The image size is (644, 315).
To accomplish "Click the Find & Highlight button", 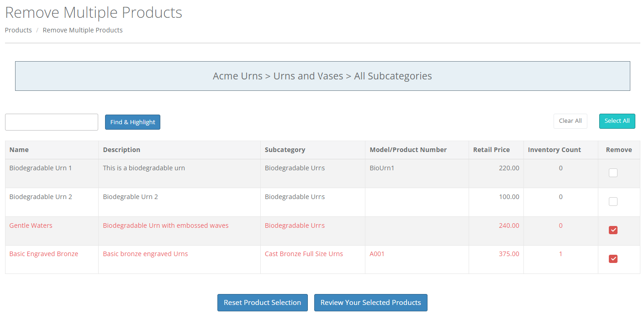I will (132, 122).
